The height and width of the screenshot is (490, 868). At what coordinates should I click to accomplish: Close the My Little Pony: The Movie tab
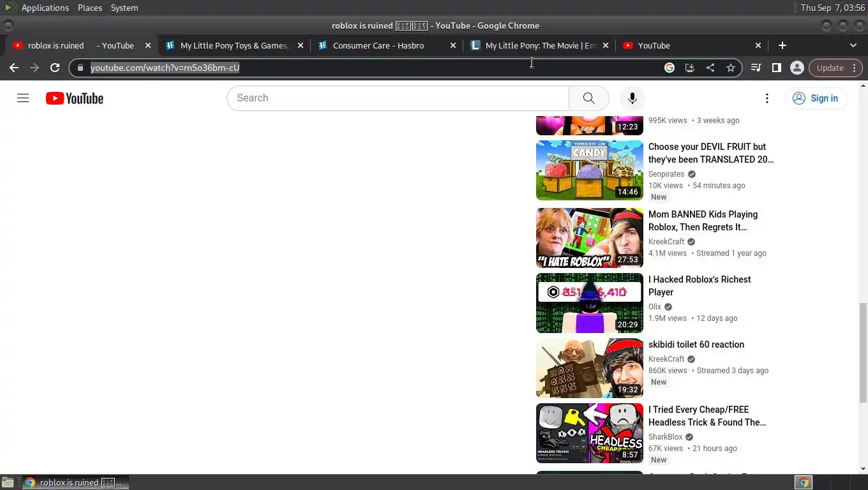tap(606, 45)
